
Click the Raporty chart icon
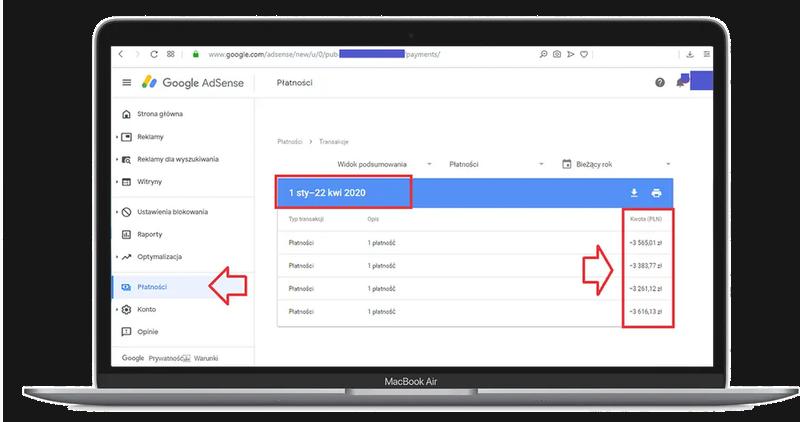coord(127,235)
